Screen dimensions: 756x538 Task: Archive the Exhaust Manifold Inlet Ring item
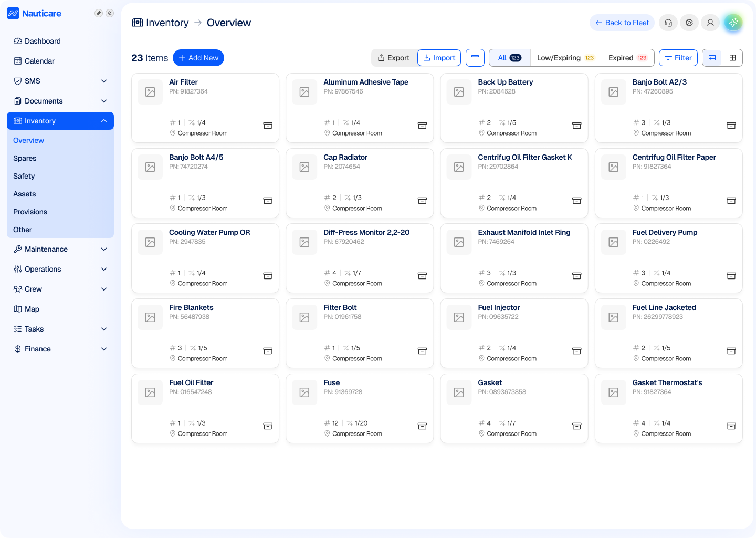click(x=576, y=276)
